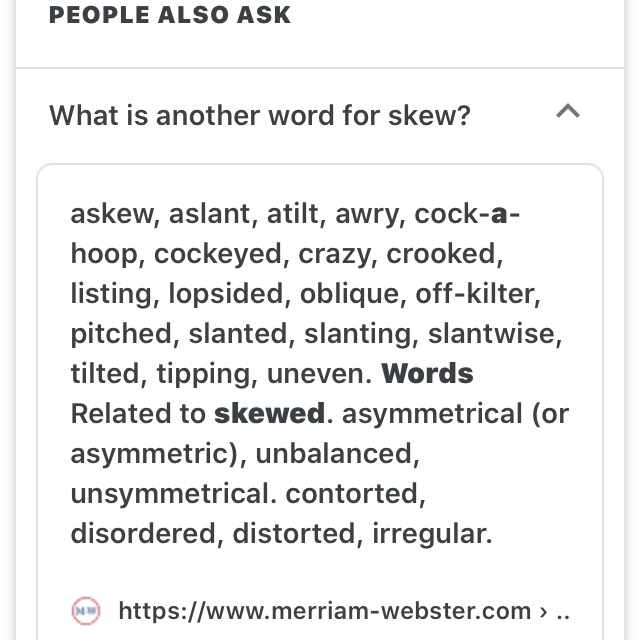Screen dimensions: 640x640
Task: Collapse the skew question with the chevron
Action: (568, 111)
